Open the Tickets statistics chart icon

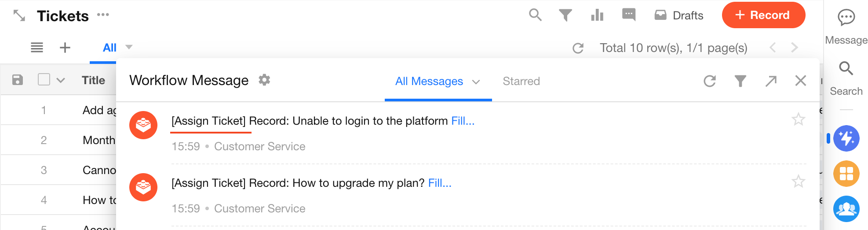click(x=597, y=15)
